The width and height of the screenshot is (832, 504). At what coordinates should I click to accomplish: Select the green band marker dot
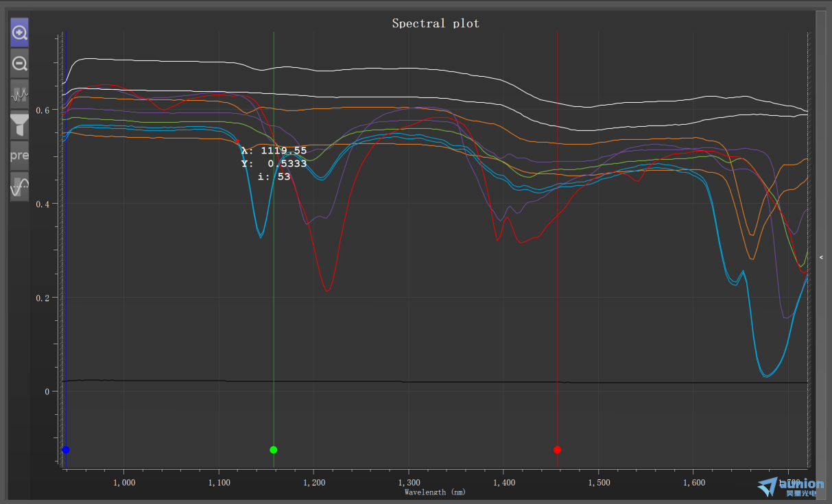274,450
